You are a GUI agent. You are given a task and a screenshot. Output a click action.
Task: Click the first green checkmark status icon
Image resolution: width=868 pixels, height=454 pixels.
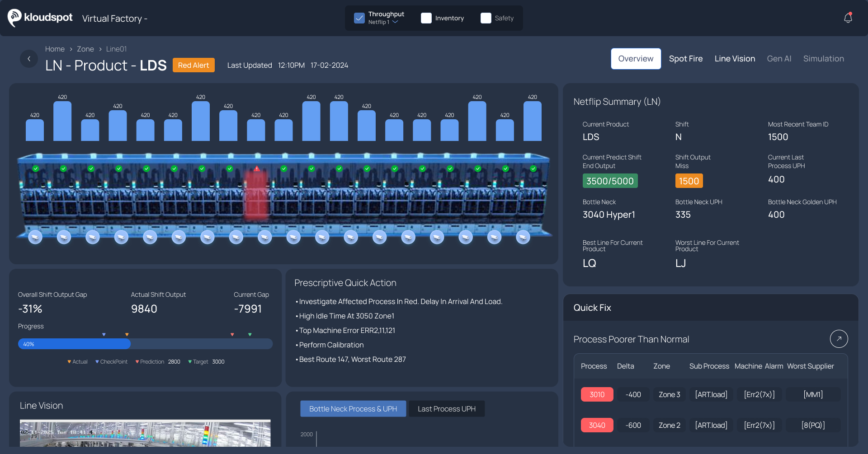click(x=36, y=168)
